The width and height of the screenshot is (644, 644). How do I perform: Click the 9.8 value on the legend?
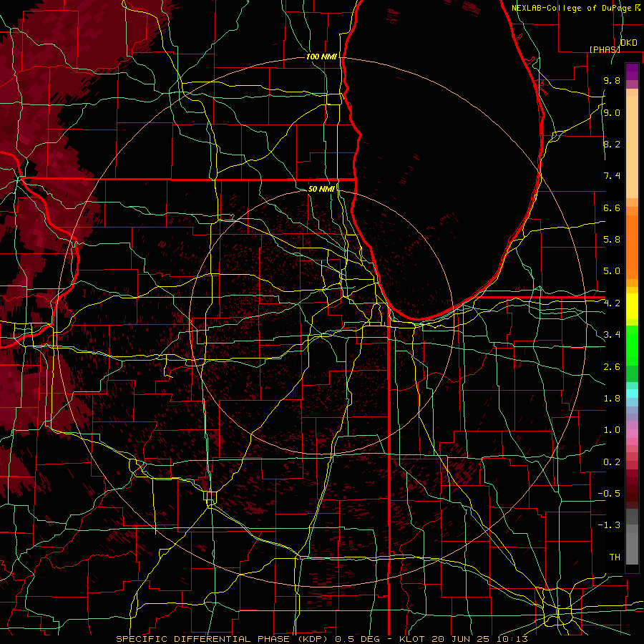tap(612, 80)
